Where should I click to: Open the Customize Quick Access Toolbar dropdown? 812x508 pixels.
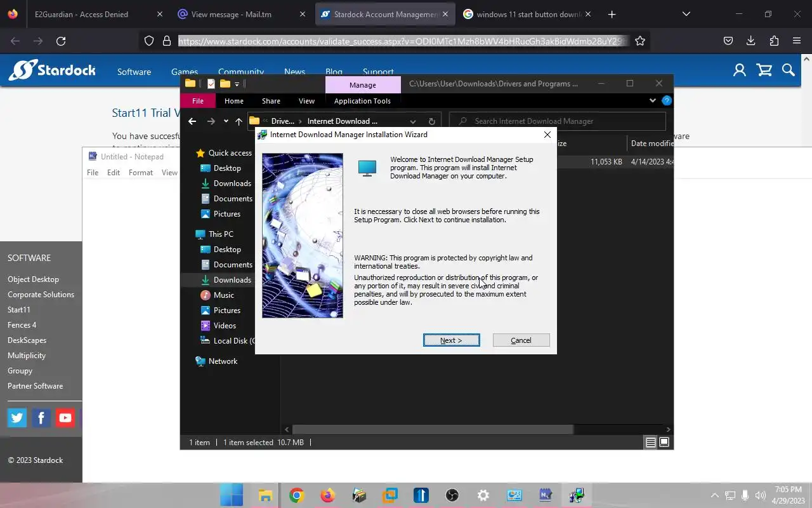(237, 84)
